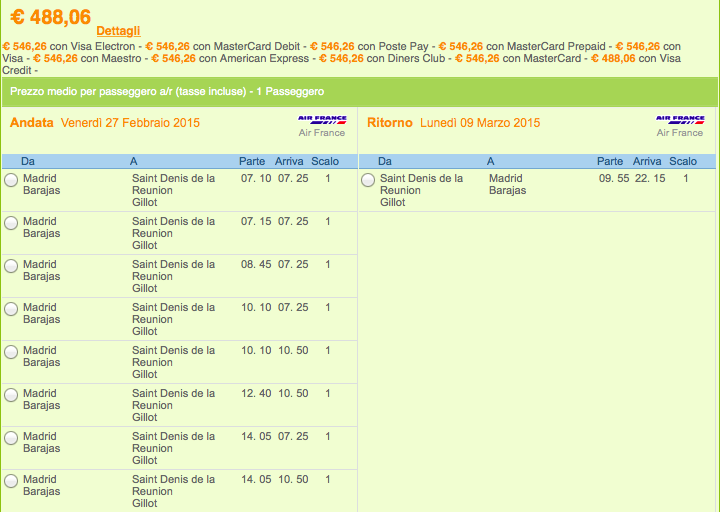Click Madrid Barajas in the 07. 15 row
721x512 pixels.
tap(41, 227)
